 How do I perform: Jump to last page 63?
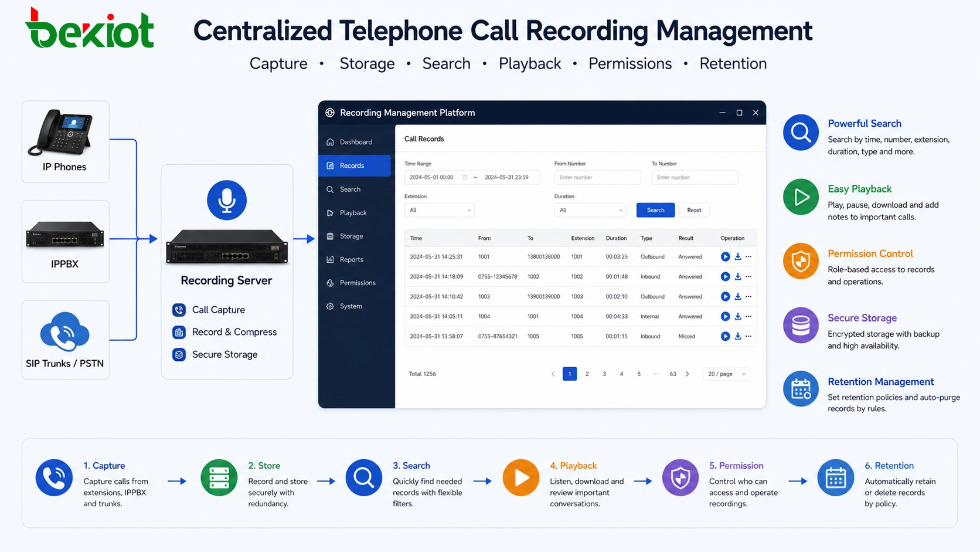(673, 374)
